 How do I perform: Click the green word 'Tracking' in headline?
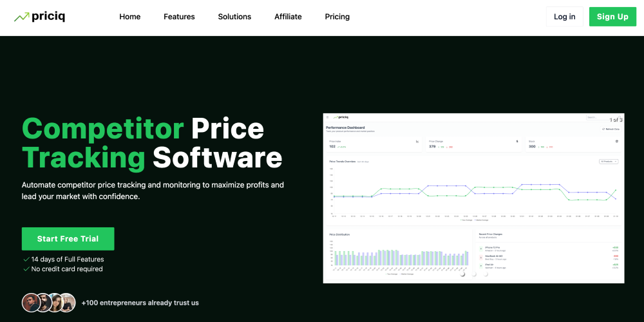83,158
